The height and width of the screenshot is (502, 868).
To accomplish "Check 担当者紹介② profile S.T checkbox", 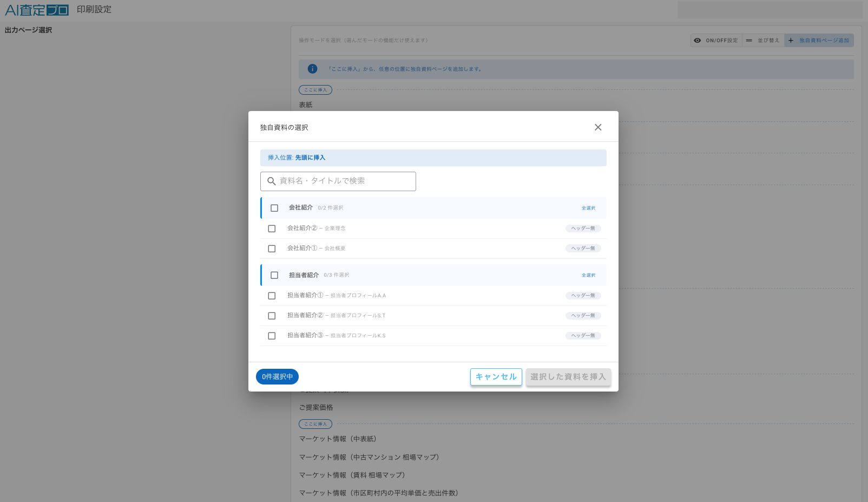I will [272, 316].
